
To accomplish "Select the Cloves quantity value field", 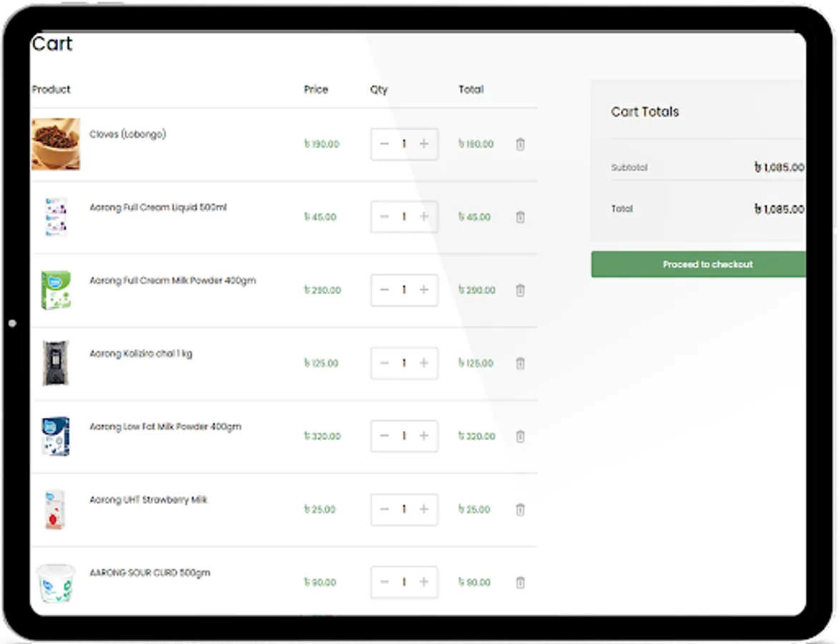I will point(404,143).
